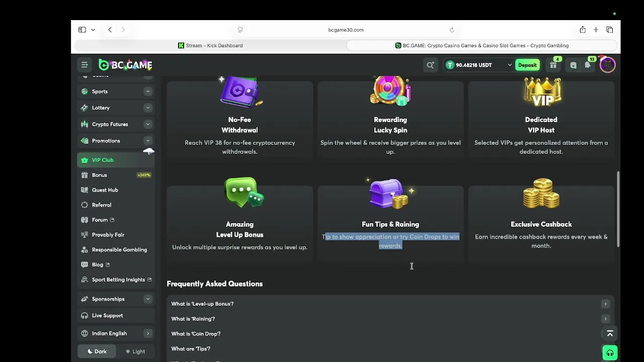Image resolution: width=644 pixels, height=362 pixels.
Task: Open a new tab with plus icon
Action: tap(596, 30)
